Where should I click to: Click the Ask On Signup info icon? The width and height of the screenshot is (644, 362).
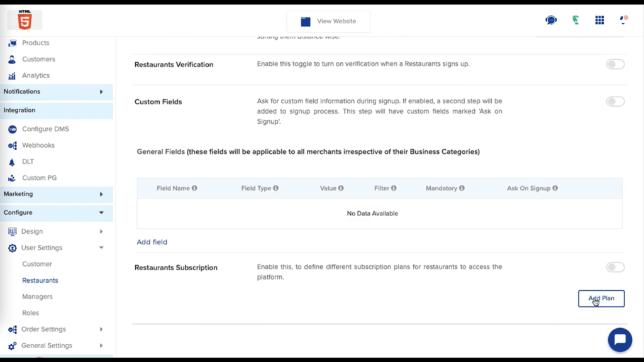(x=555, y=188)
